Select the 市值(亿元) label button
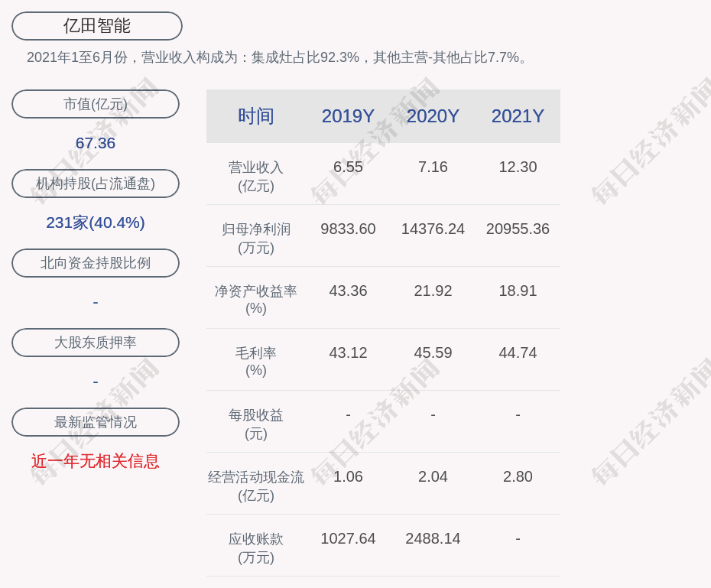The width and height of the screenshot is (711, 588). pyautogui.click(x=96, y=104)
